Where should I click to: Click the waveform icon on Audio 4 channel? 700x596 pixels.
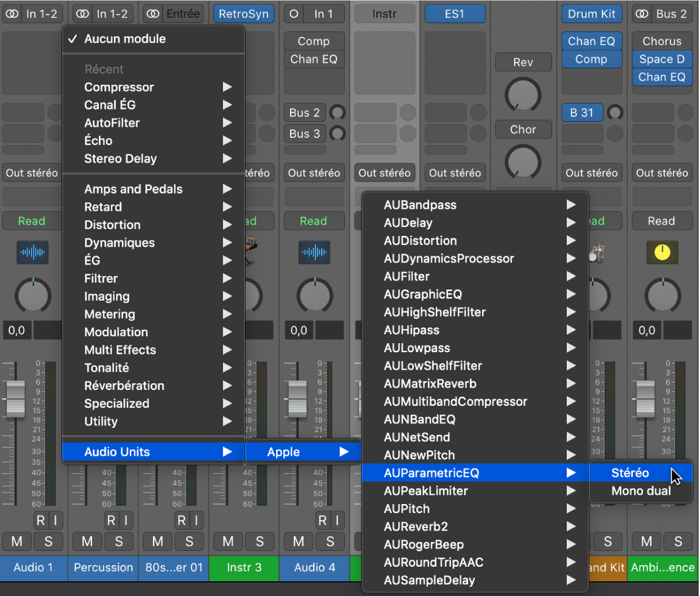coord(314,253)
